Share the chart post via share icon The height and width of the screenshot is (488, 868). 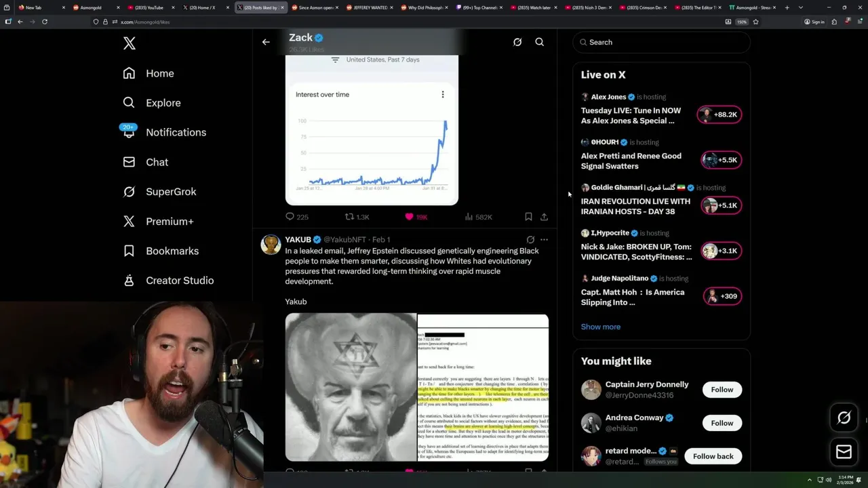544,217
